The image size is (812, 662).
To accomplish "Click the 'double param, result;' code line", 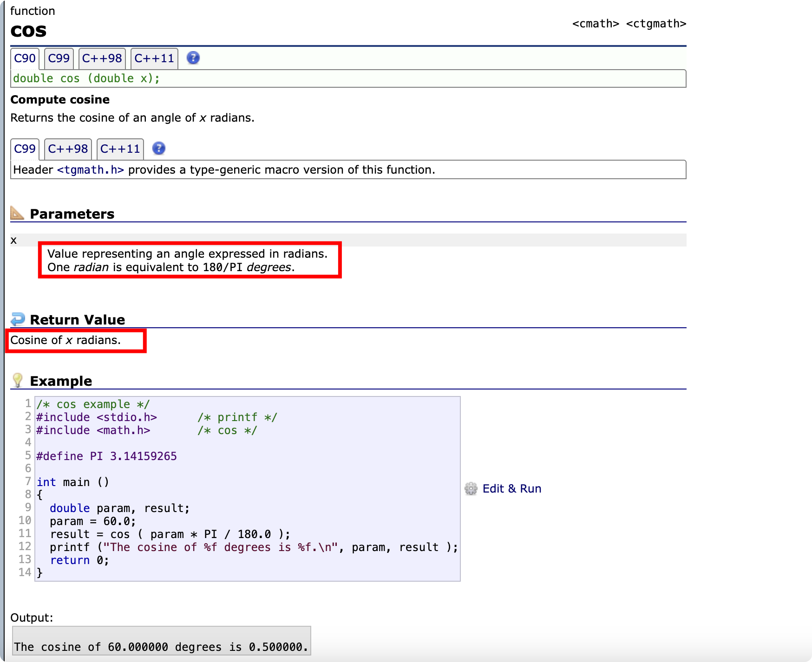I will 120,508.
